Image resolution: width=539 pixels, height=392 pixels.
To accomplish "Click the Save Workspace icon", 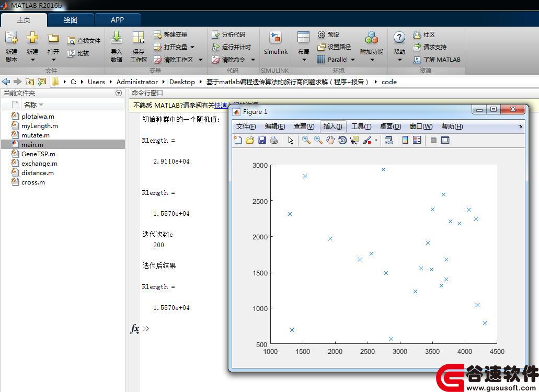I will coord(139,38).
